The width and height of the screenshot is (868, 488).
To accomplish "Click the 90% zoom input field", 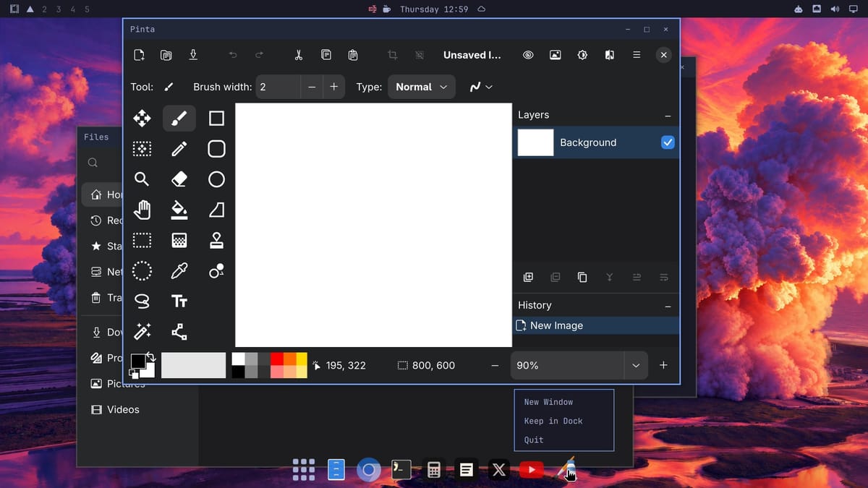I will (567, 366).
